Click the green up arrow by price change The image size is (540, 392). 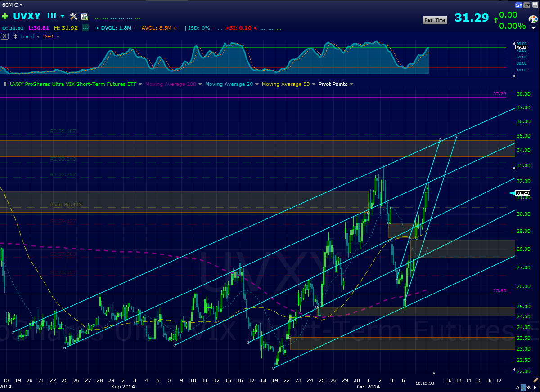[x=495, y=20]
